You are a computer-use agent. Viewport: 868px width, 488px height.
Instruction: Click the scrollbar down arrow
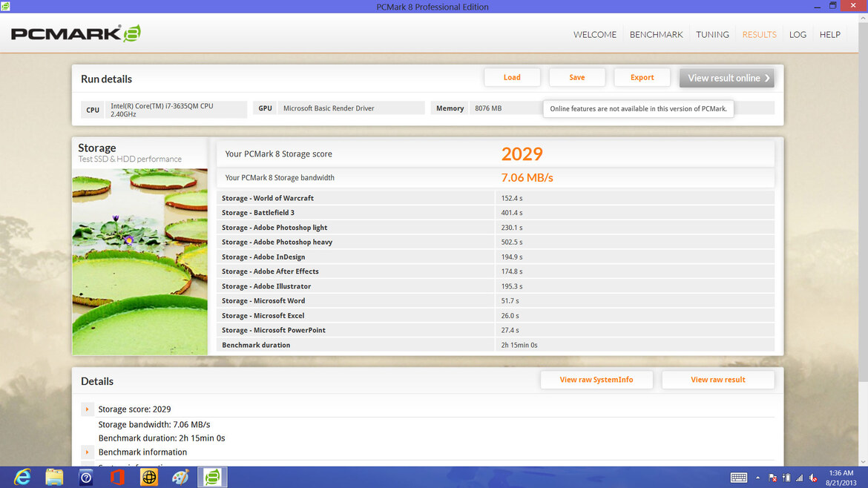pos(863,461)
